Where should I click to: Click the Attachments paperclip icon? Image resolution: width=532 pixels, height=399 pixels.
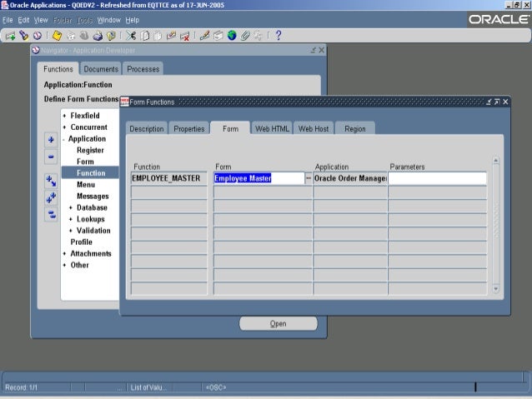pyautogui.click(x=245, y=35)
